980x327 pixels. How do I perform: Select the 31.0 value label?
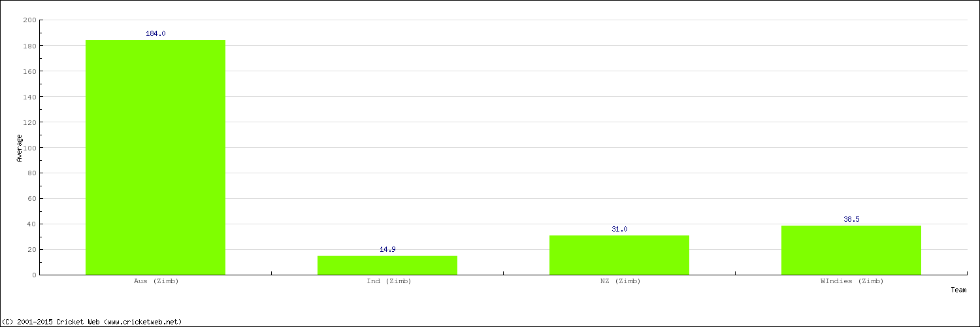619,229
